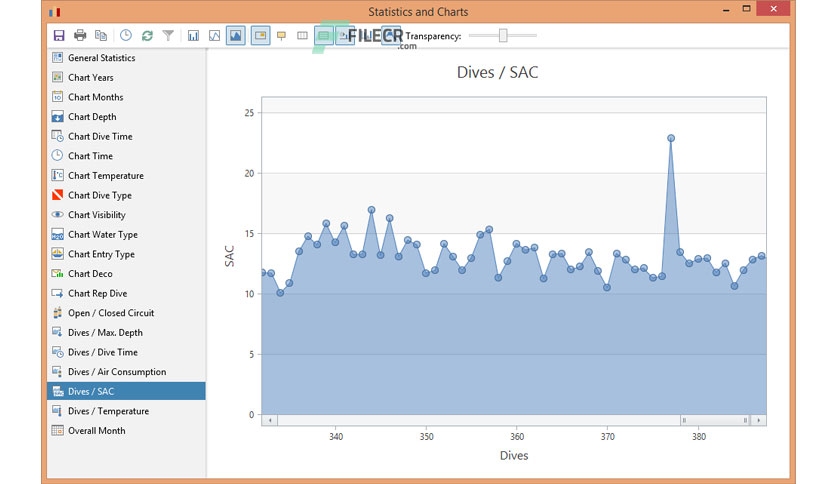
Task: Open the Dives / Max. Depth chart
Action: [126, 333]
